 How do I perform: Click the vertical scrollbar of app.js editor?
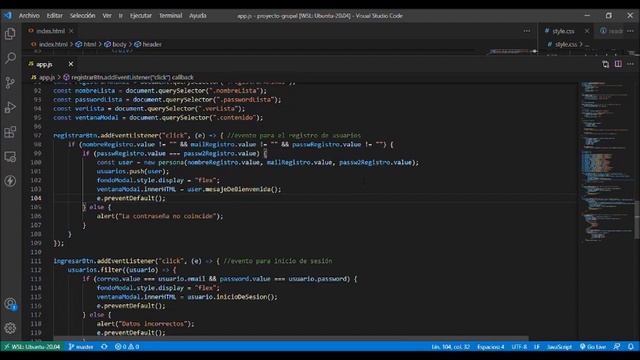[x=637, y=220]
